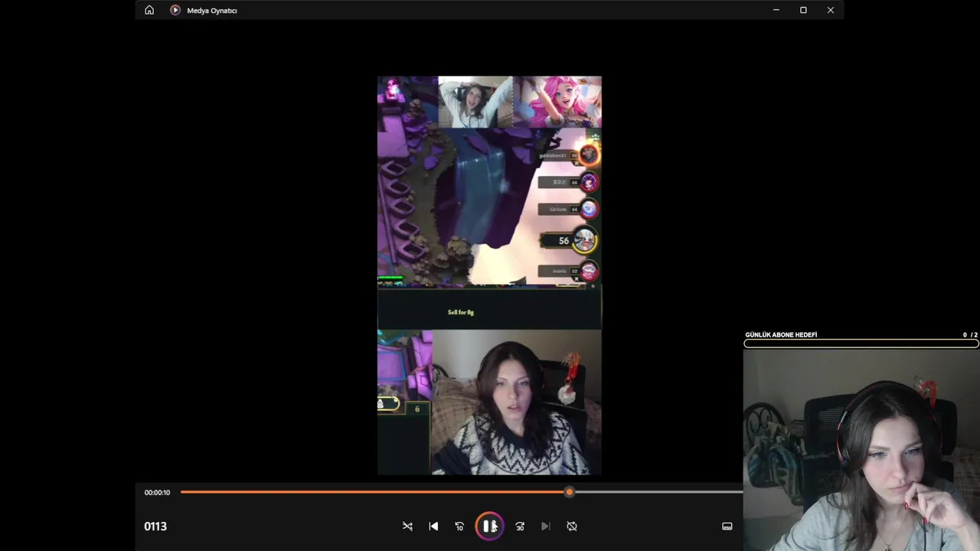Screen dimensions: 980x551
Task: Seek to the played portion of the timeline
Action: pyautogui.click(x=374, y=492)
